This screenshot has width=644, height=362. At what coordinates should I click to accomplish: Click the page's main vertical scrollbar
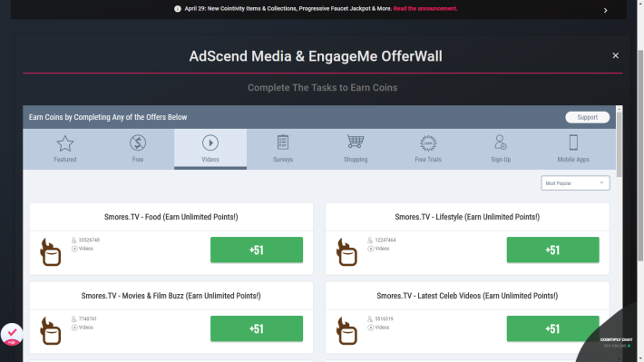click(x=640, y=155)
